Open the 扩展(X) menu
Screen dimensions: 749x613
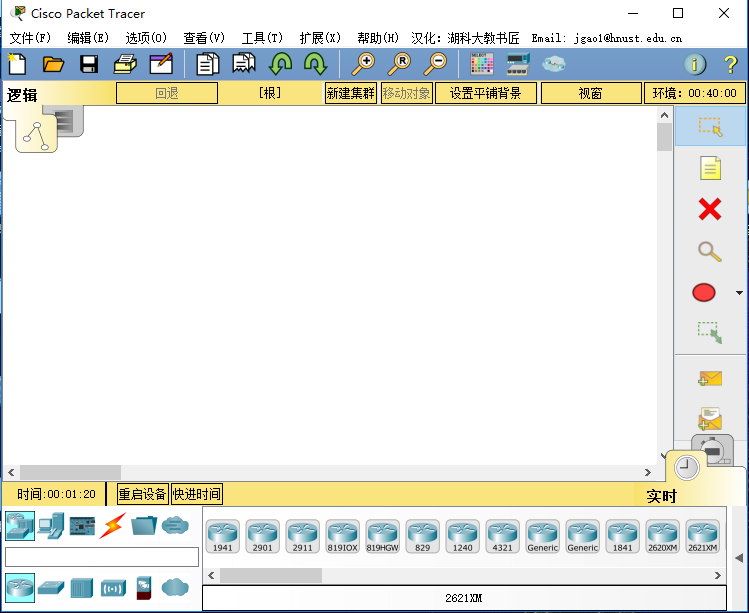320,38
